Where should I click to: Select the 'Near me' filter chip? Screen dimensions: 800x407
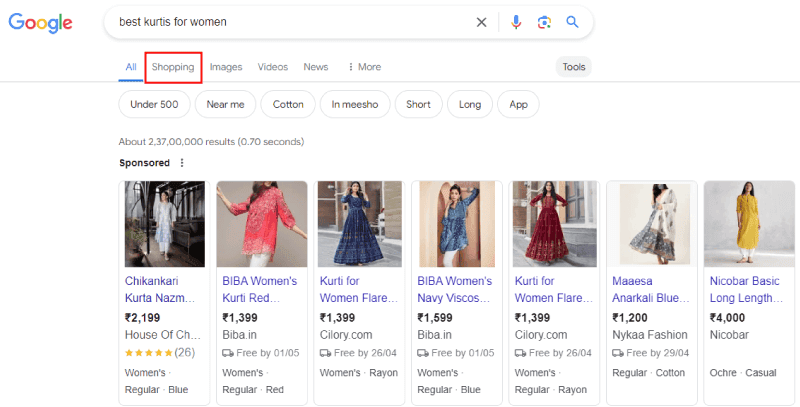point(226,104)
